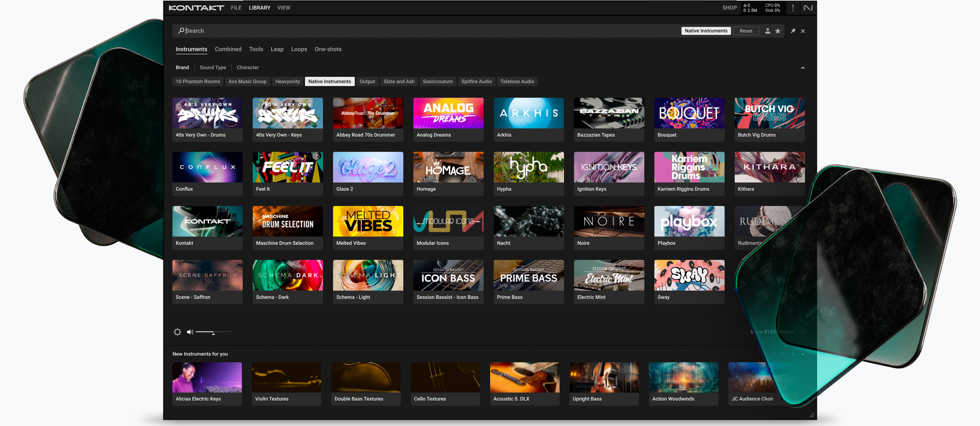Click the Kontakt logo
The image size is (980, 426).
196,8
